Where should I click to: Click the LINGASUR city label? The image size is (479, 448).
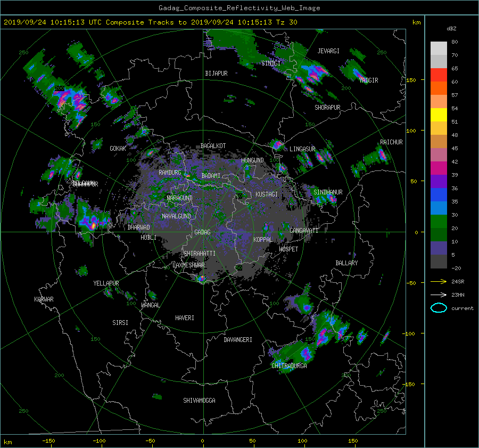click(302, 149)
